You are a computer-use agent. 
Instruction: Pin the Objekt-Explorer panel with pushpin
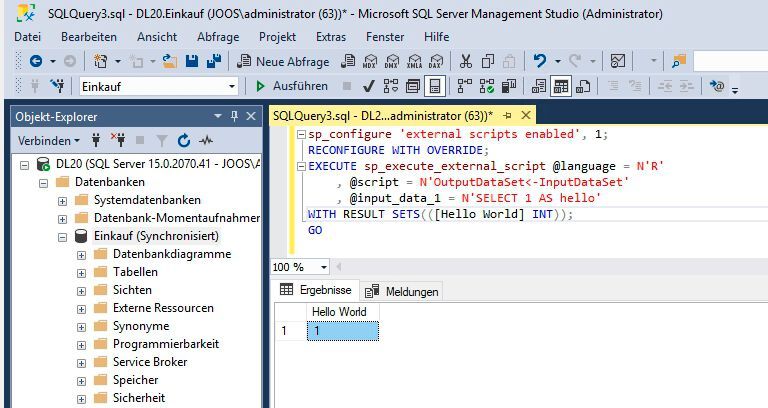point(234,116)
